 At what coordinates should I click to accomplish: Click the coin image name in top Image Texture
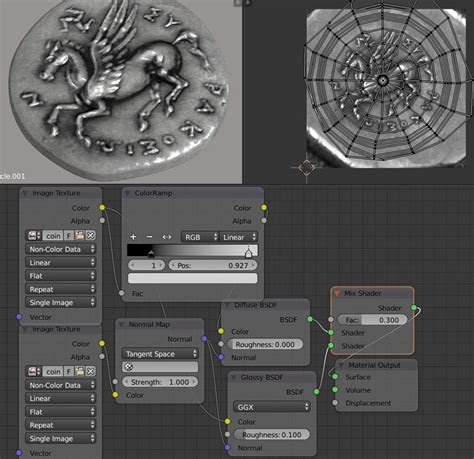point(53,236)
